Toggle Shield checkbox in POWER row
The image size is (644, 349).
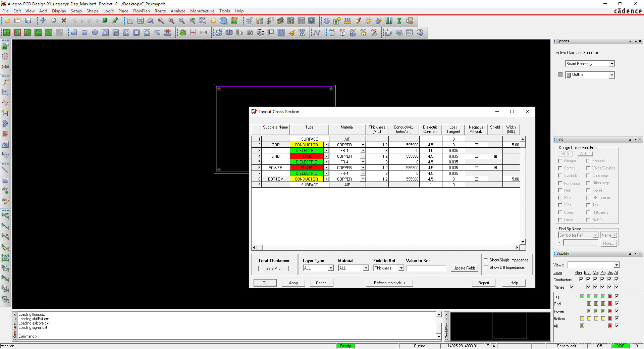click(495, 168)
